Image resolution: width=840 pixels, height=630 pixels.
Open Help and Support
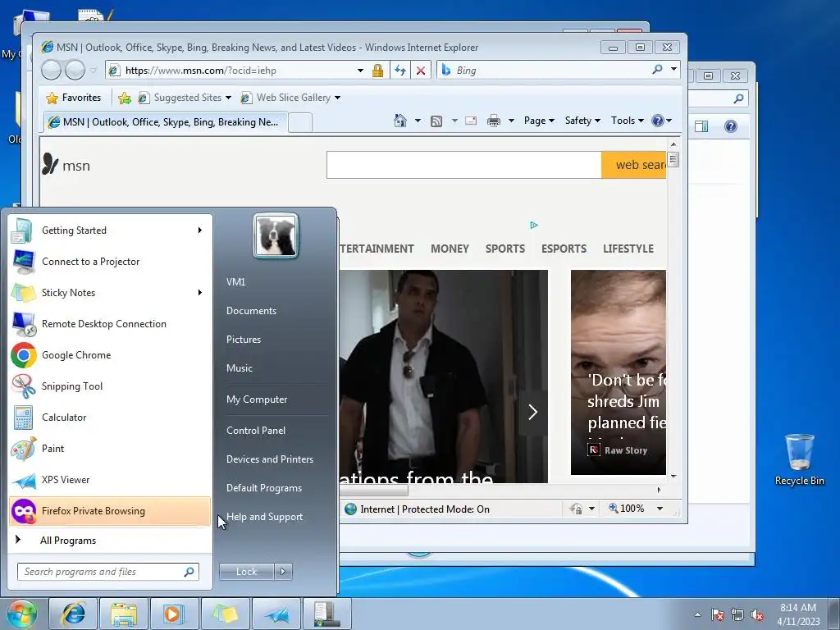coord(265,517)
